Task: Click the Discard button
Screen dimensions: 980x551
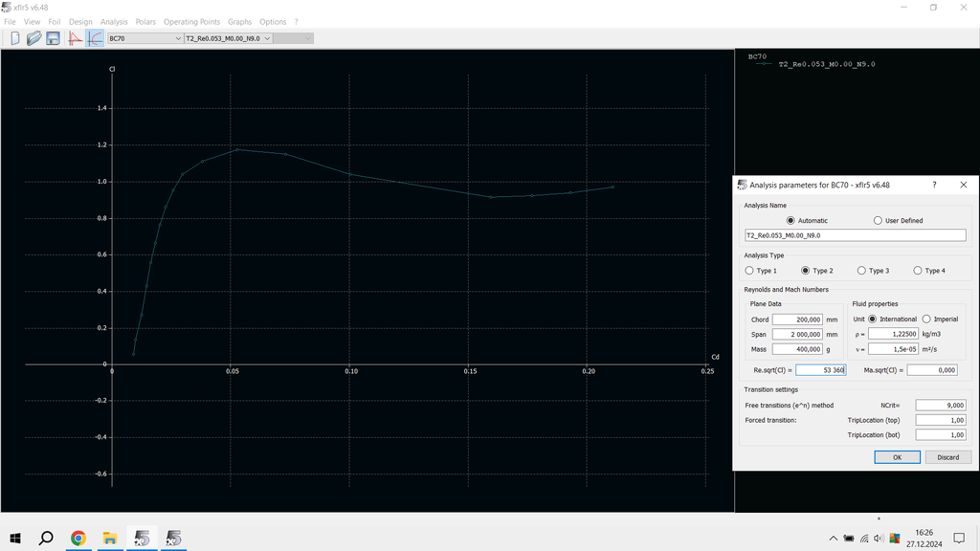Action: click(x=947, y=457)
